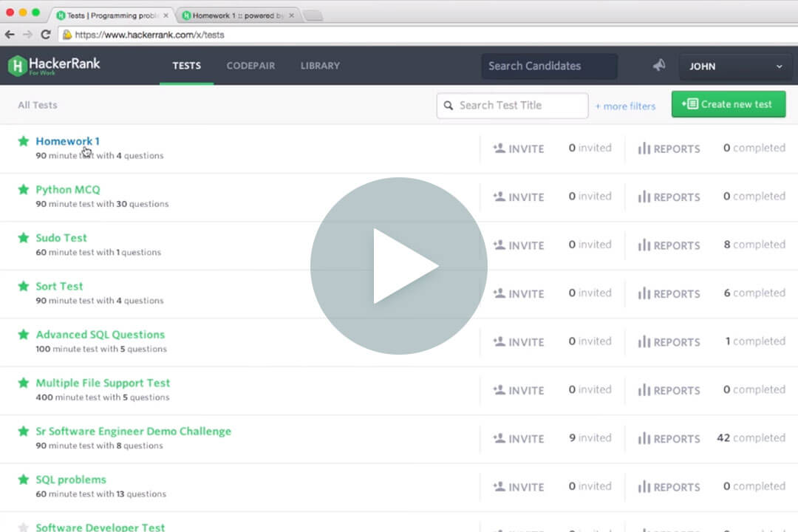This screenshot has height=532, width=798.
Task: View reports for Homework 1
Action: [x=669, y=149]
